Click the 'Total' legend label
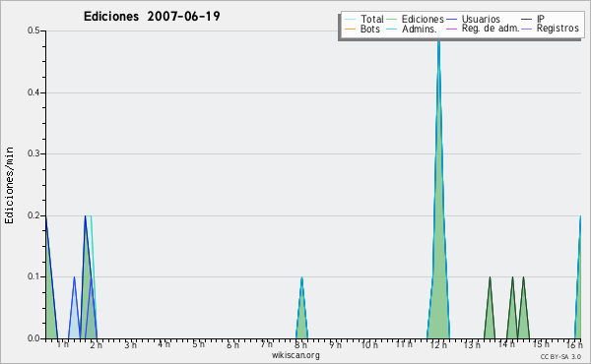This screenshot has width=591, height=364. coord(371,19)
